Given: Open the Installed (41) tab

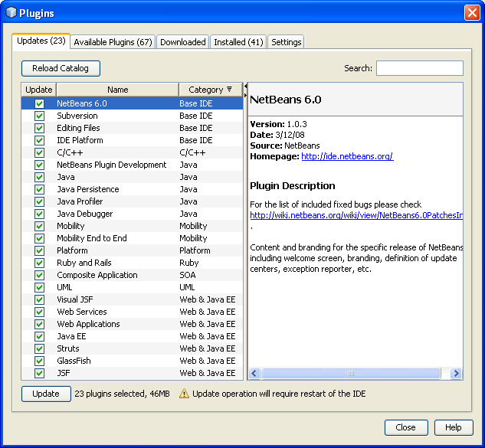Looking at the screenshot, I should pyautogui.click(x=238, y=42).
